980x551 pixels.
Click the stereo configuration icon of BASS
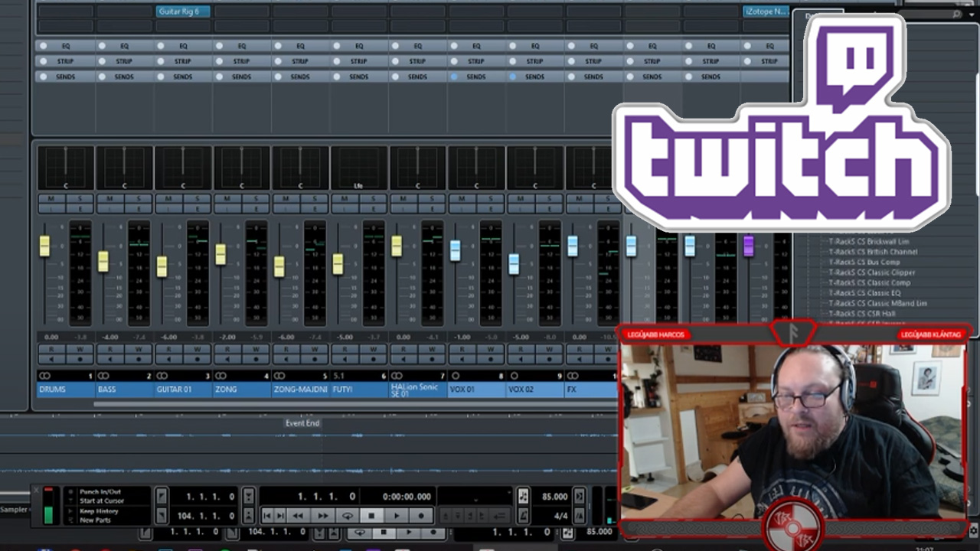(103, 376)
